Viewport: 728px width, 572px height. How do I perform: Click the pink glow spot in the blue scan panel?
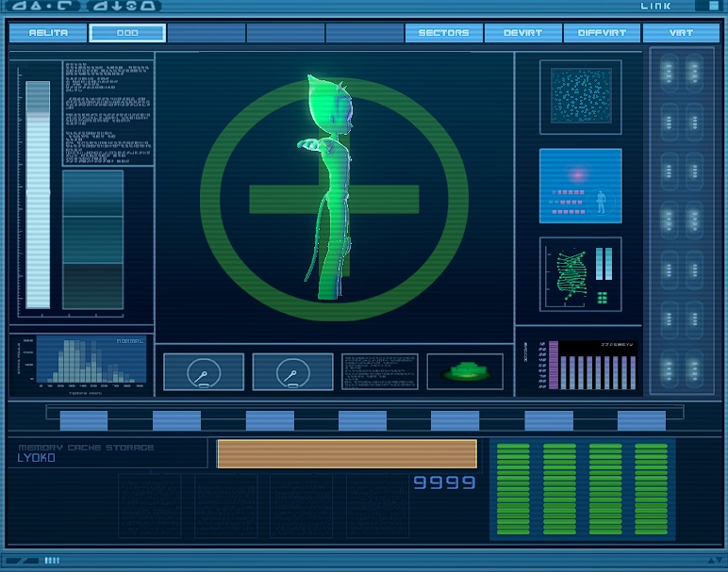[x=578, y=175]
